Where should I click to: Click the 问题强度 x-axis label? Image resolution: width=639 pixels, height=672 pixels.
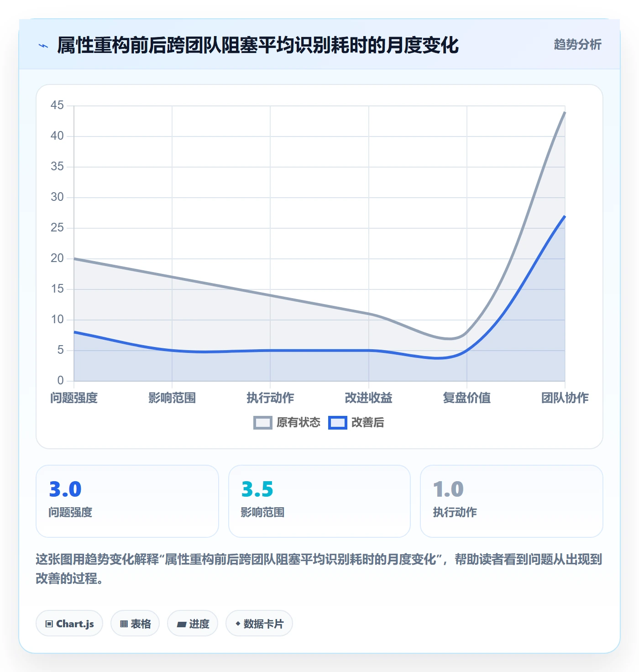pos(74,398)
